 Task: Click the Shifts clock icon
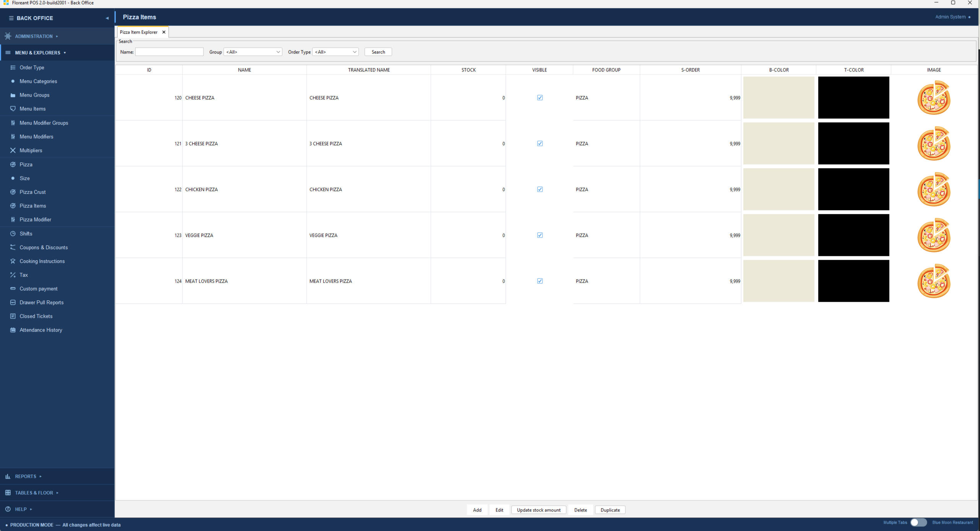coord(13,233)
